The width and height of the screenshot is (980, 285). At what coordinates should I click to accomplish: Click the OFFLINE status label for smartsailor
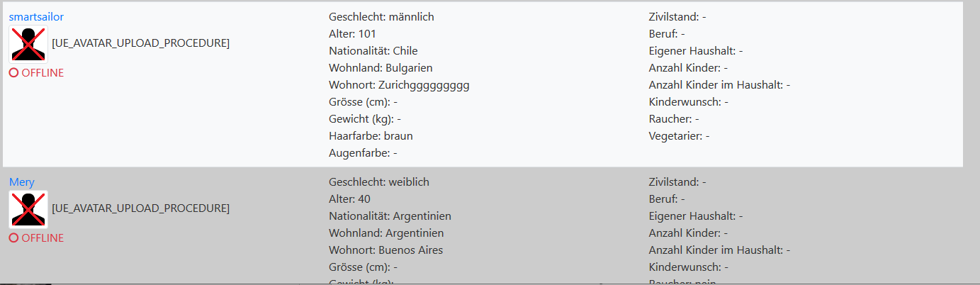pyautogui.click(x=43, y=73)
